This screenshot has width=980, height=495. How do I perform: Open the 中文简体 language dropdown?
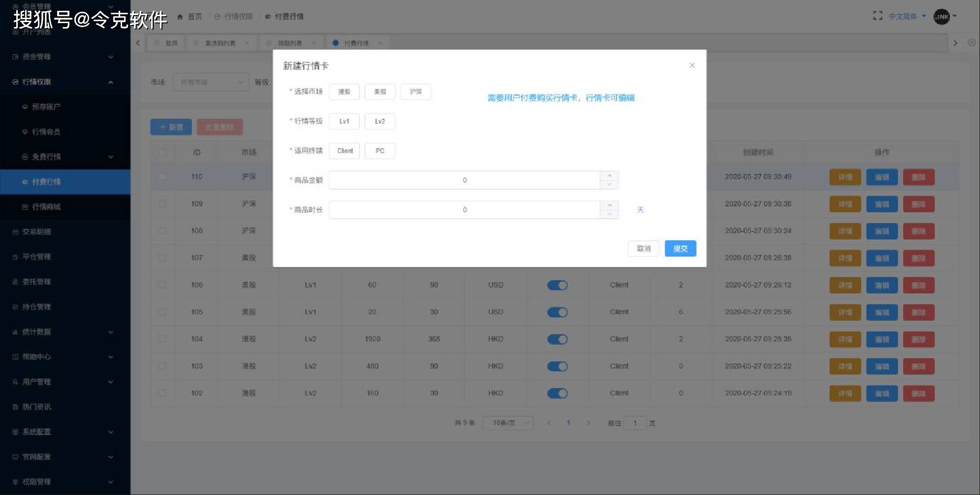(907, 16)
